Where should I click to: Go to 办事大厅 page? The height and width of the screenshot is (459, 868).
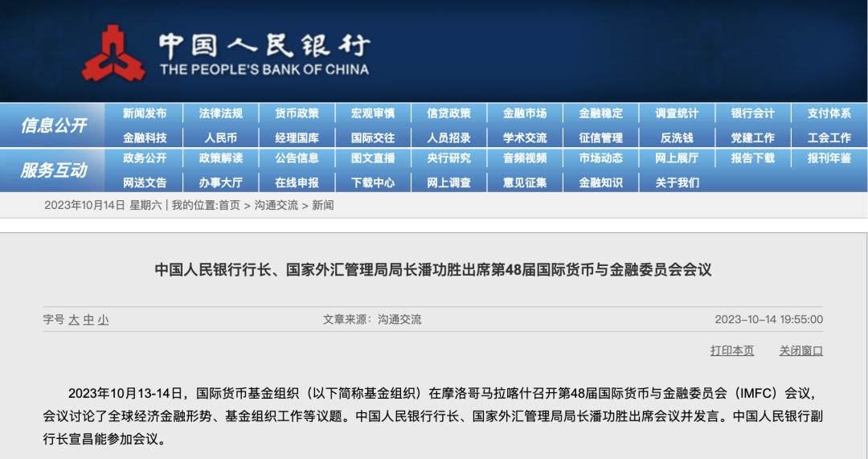click(221, 182)
